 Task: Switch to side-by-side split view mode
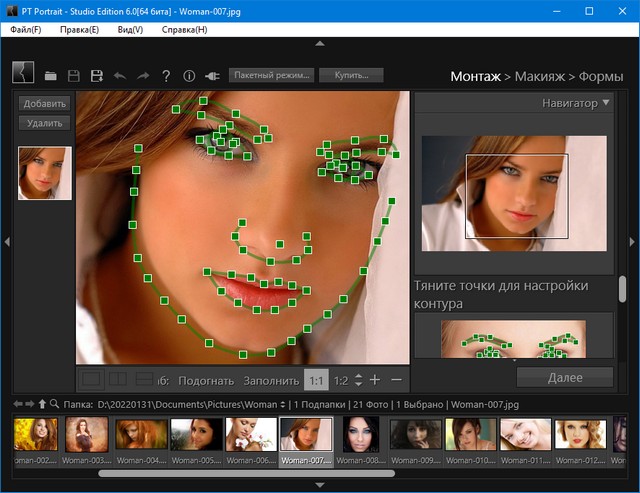(x=118, y=379)
